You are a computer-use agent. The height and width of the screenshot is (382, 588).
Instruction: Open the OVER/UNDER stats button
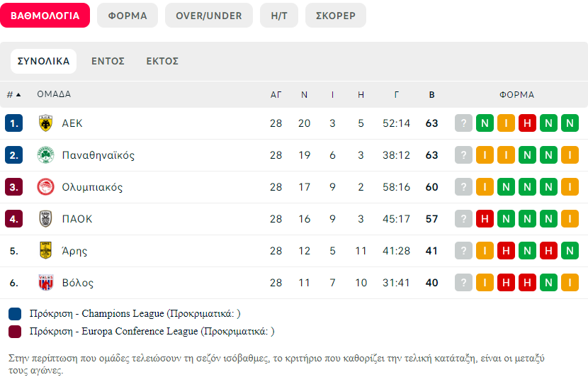point(209,16)
